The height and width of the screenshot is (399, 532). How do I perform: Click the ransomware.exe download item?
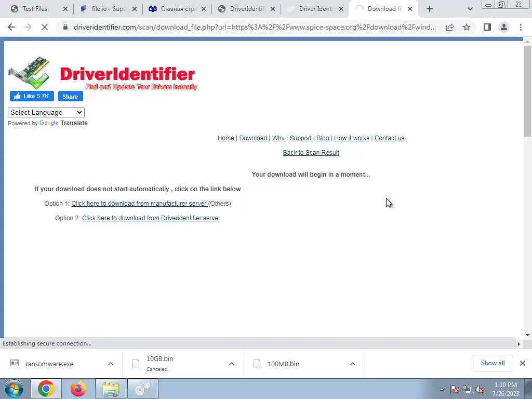tap(49, 364)
